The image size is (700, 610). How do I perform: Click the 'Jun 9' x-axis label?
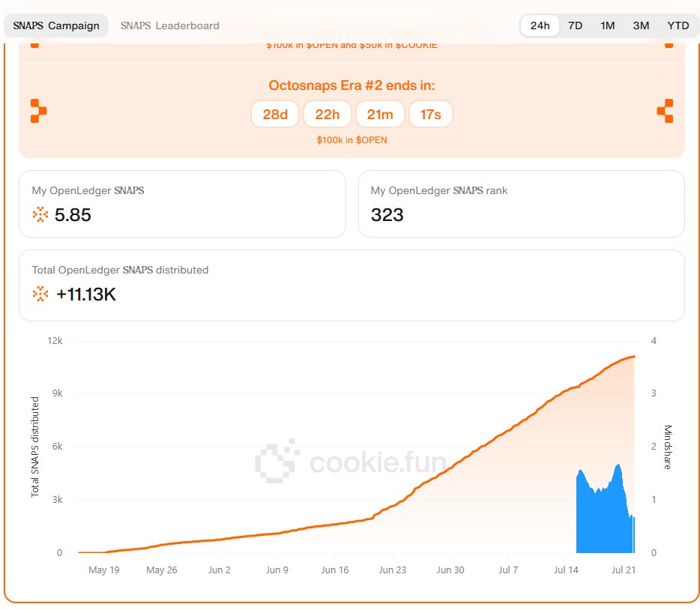tap(277, 570)
